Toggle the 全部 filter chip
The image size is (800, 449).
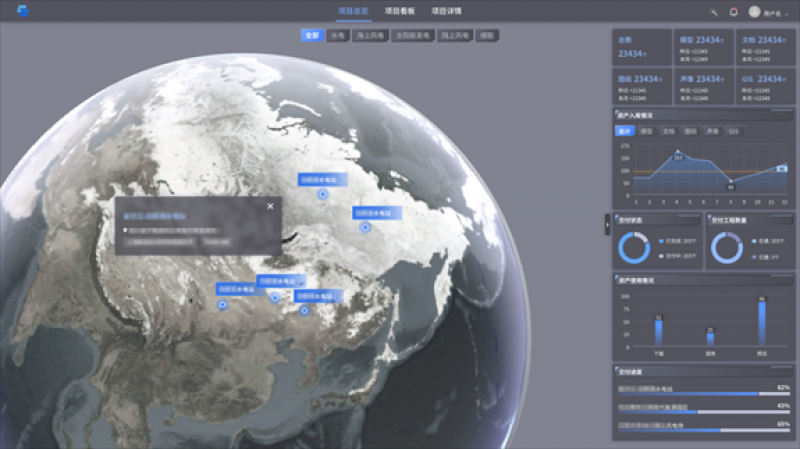click(312, 35)
